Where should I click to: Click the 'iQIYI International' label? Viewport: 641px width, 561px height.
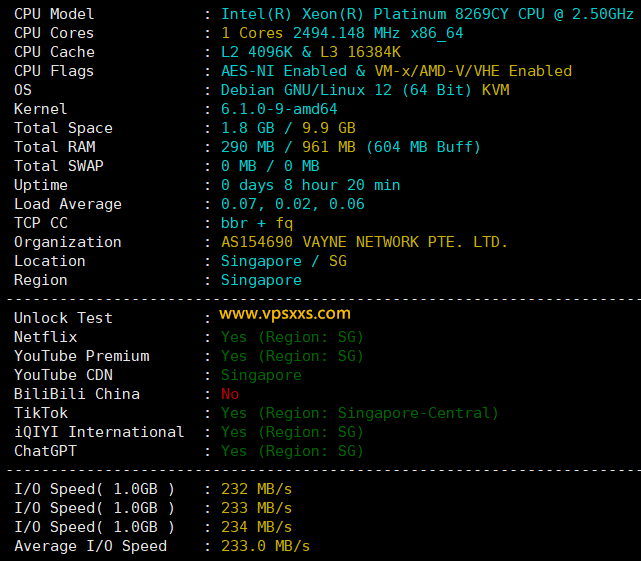click(x=99, y=432)
